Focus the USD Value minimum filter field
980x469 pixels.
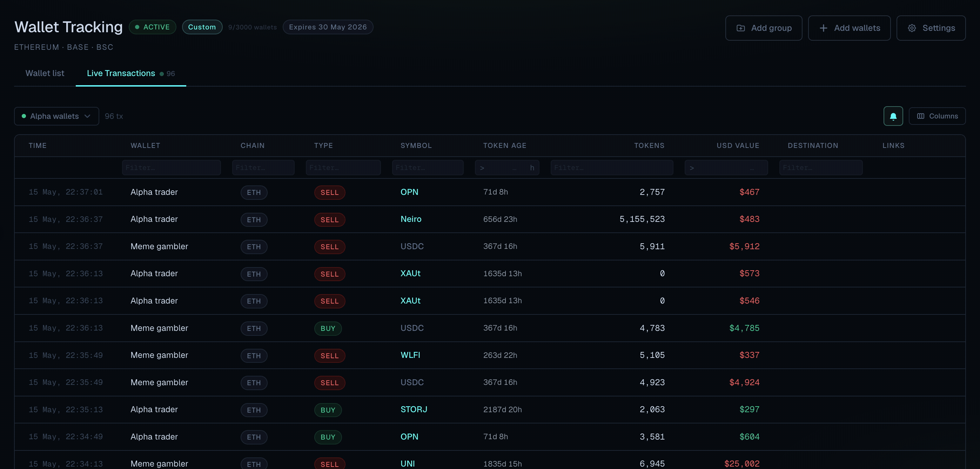point(726,168)
